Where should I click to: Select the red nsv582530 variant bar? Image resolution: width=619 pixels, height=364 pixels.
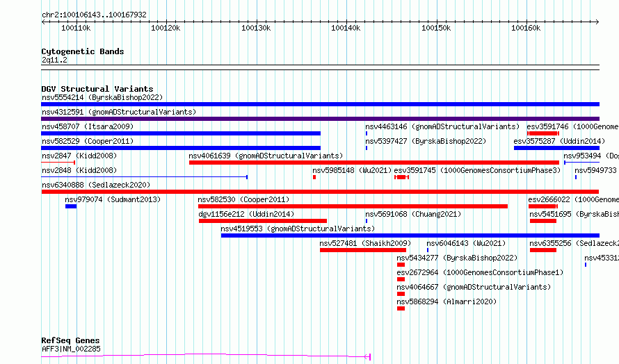pos(353,206)
